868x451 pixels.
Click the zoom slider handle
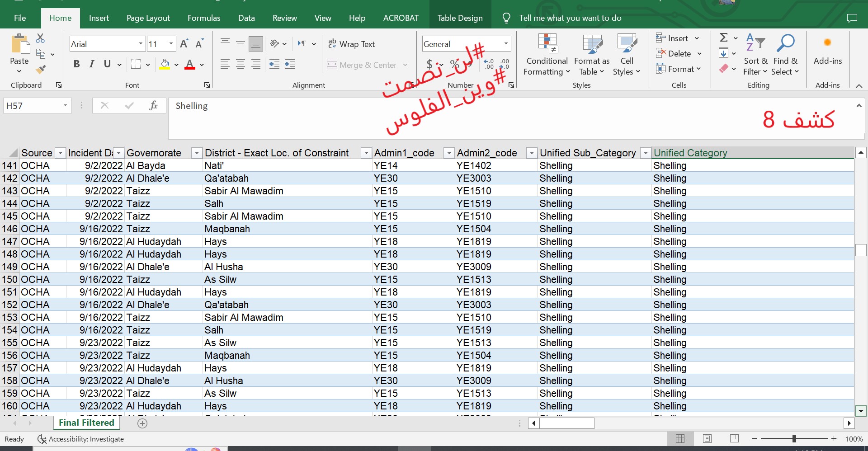(794, 439)
